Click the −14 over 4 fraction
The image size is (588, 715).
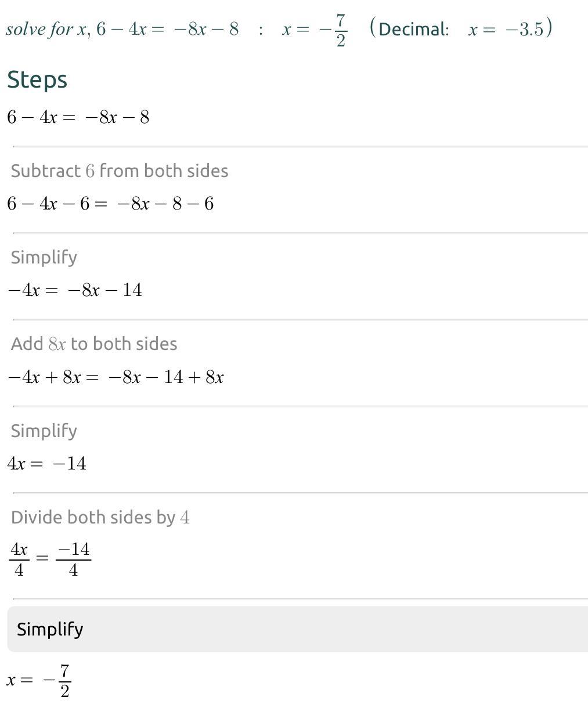click(x=73, y=559)
